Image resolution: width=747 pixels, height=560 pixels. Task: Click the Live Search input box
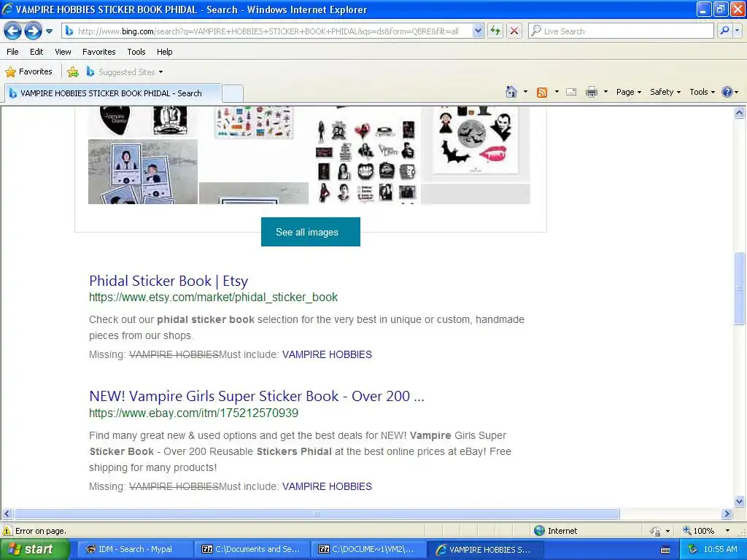click(x=622, y=31)
